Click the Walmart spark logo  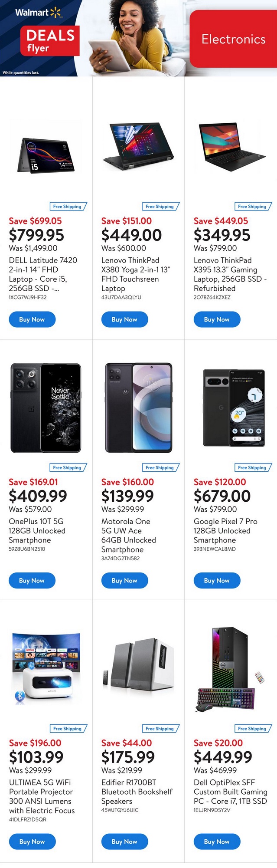point(56,13)
